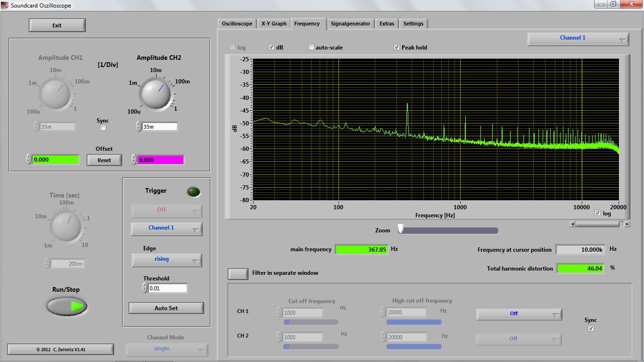This screenshot has height=362, width=644.
Task: Click the Threshold stepper arrows
Action: click(x=145, y=288)
